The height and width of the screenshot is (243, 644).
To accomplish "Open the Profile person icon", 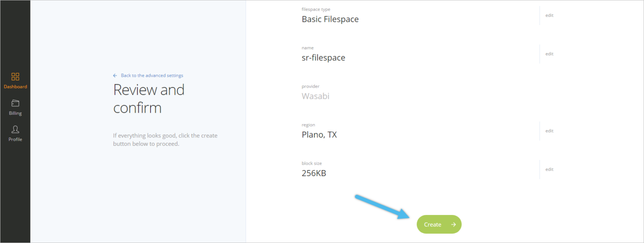I will coord(15,129).
